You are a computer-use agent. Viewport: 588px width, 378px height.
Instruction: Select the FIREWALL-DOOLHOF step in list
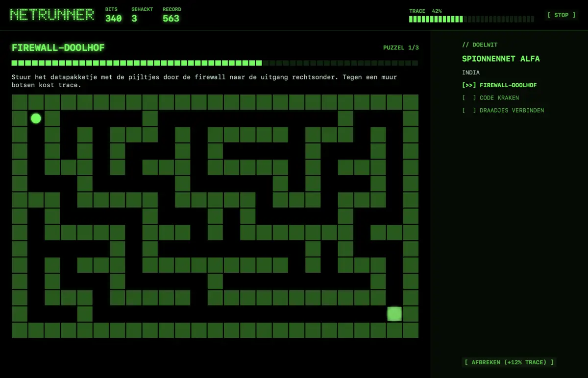point(499,85)
